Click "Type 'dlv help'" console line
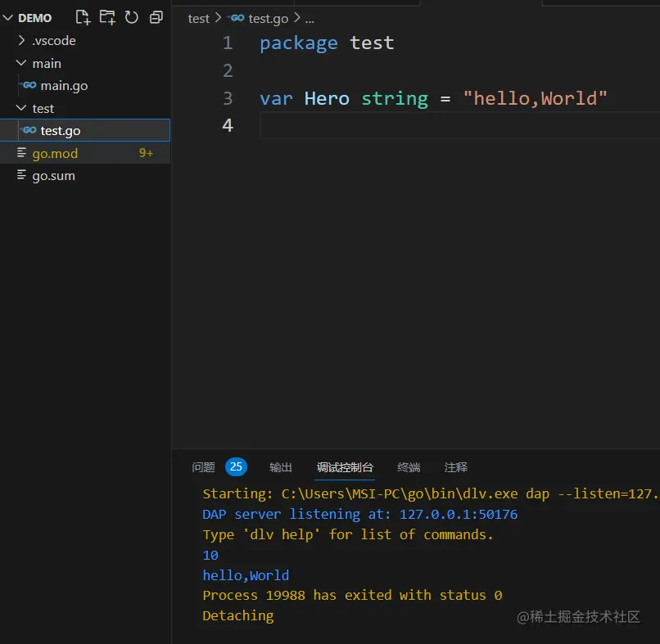This screenshot has height=644, width=660. tap(348, 534)
